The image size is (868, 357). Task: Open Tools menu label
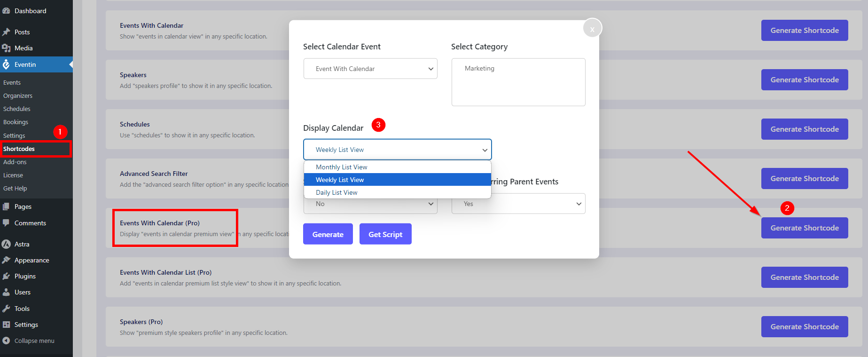pos(22,309)
